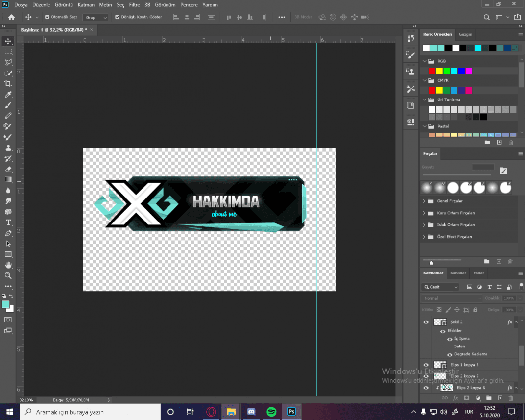The image size is (525, 420).
Task: Open the Grup auto-select dropdown
Action: click(x=95, y=18)
